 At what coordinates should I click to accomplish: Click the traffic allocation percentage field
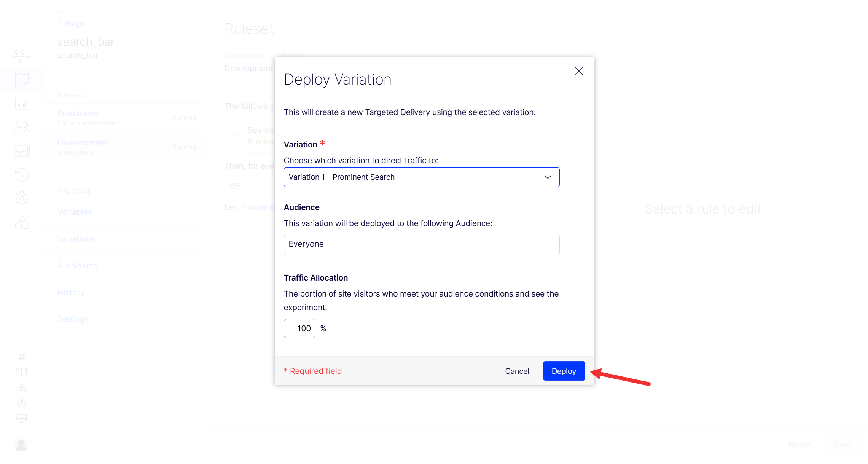[299, 328]
